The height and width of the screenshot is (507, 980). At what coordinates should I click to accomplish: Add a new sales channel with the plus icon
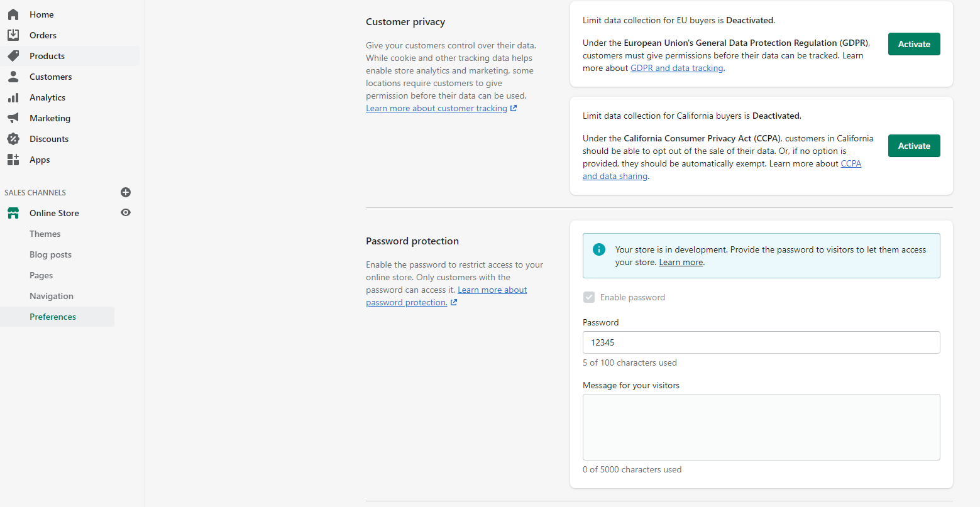point(126,192)
